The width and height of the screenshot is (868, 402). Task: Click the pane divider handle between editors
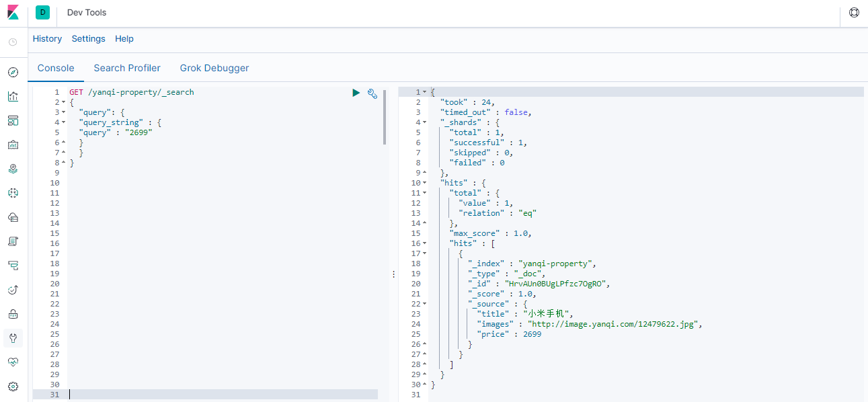tap(393, 274)
